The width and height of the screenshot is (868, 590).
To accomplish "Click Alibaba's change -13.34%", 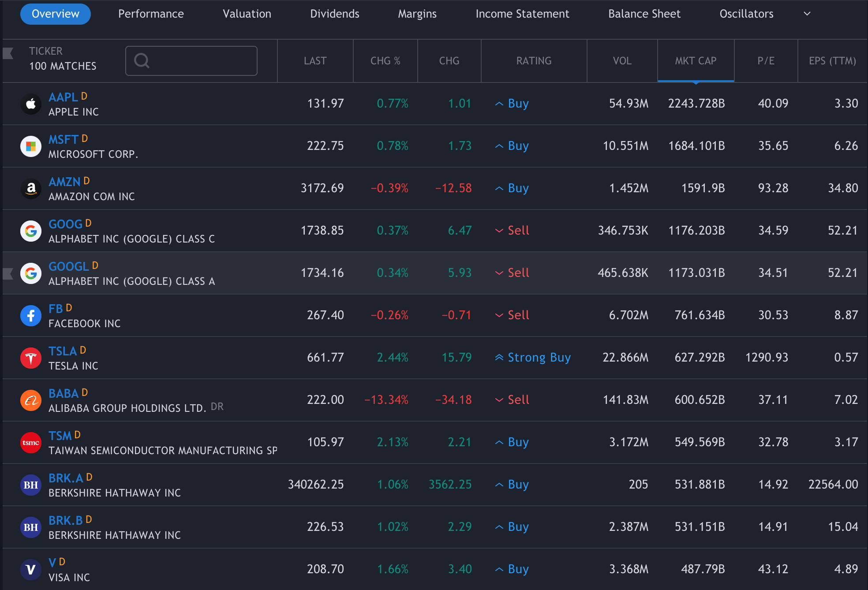I will 386,400.
